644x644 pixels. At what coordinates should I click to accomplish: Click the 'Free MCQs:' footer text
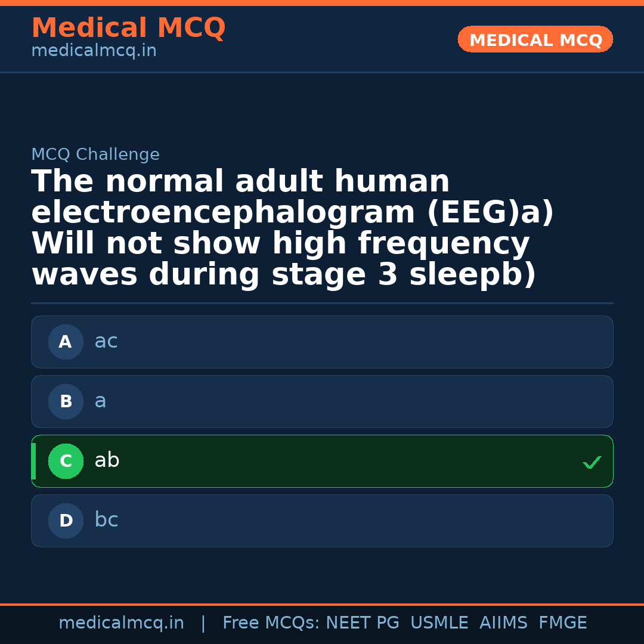pos(271,623)
